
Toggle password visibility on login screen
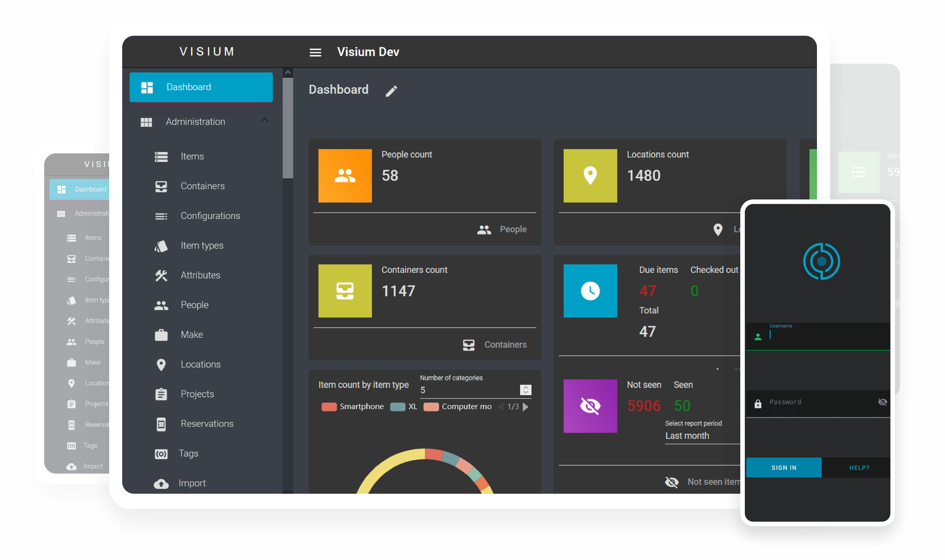click(882, 402)
